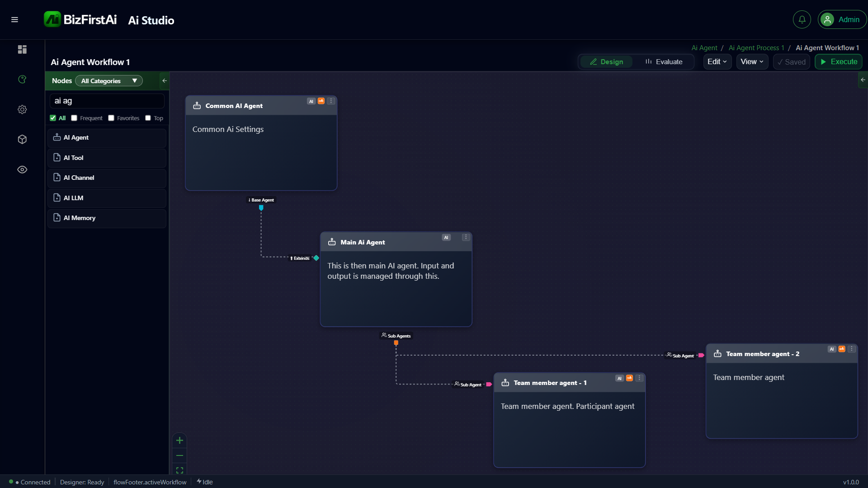Open the dashboard icon in left sidebar
868x488 pixels.
22,49
